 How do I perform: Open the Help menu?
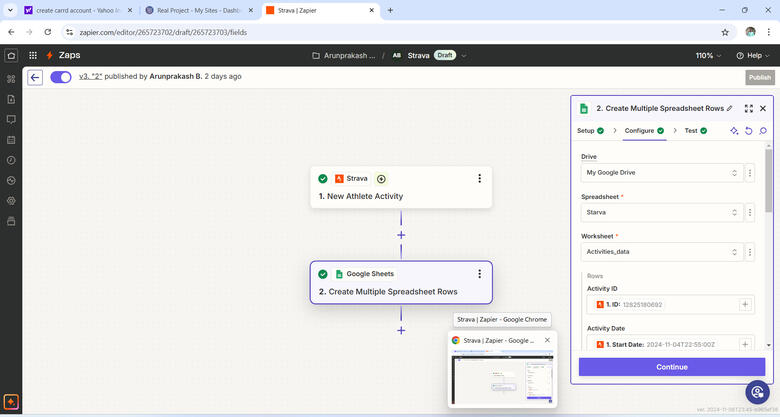pyautogui.click(x=753, y=56)
